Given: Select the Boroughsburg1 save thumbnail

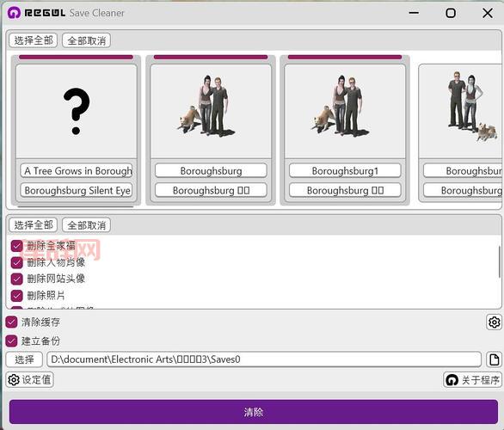Looking at the screenshot, I should point(345,111).
